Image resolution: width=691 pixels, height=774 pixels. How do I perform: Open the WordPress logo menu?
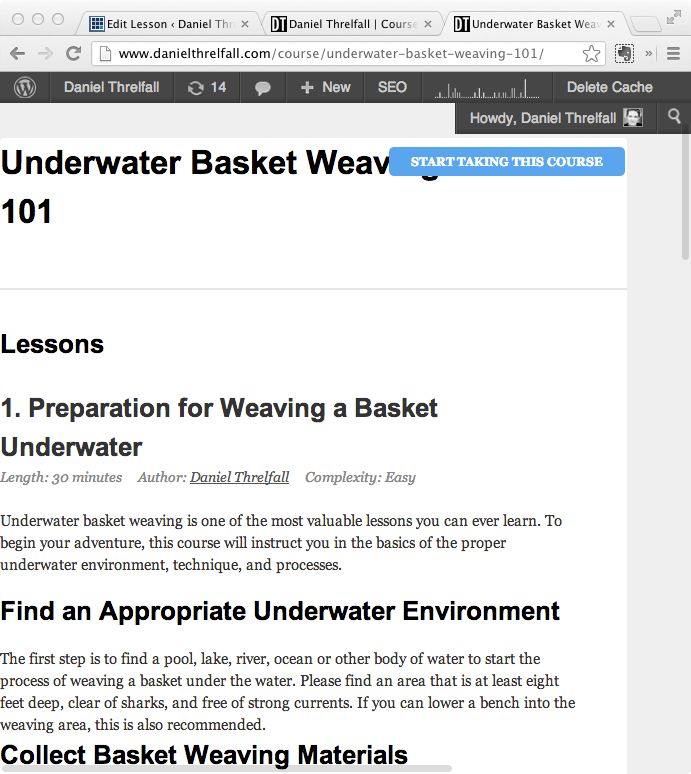tap(25, 87)
